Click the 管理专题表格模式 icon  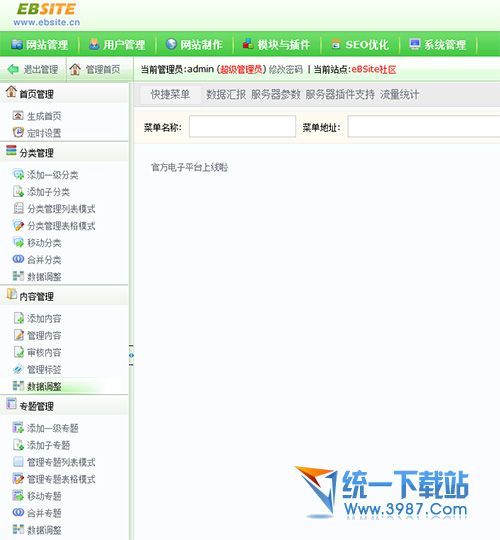[x=18, y=478]
